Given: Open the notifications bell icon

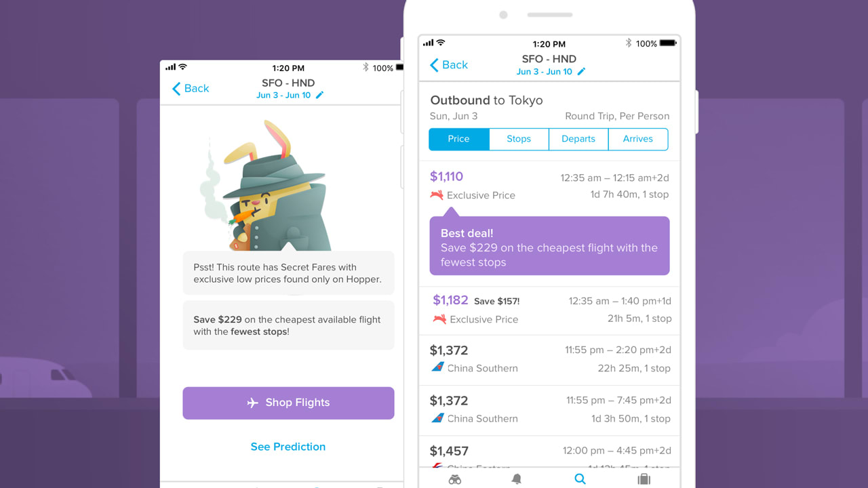Looking at the screenshot, I should click(516, 479).
